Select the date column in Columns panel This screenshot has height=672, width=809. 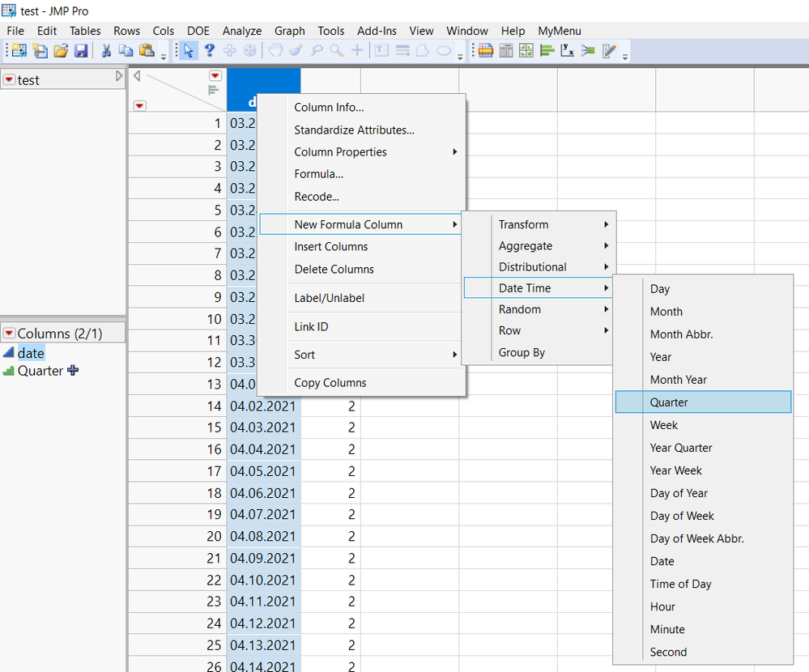pyautogui.click(x=31, y=353)
